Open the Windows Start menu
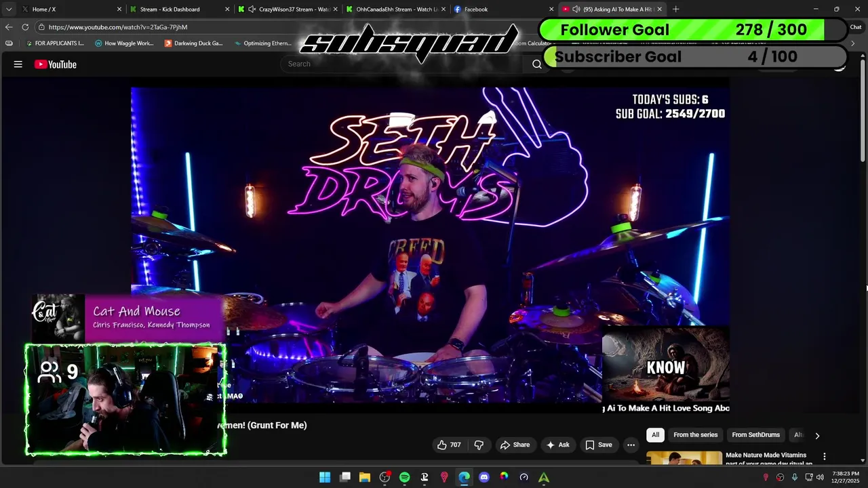 [x=325, y=477]
